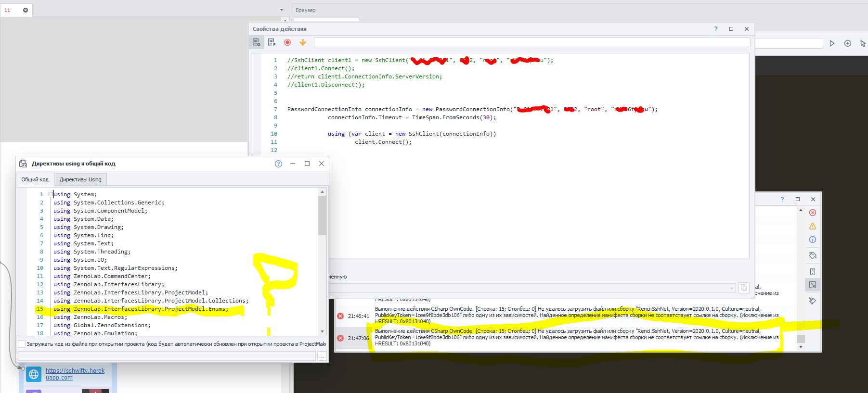Click the browser address bar field
The width and height of the screenshot is (868, 393).
coord(789,43)
